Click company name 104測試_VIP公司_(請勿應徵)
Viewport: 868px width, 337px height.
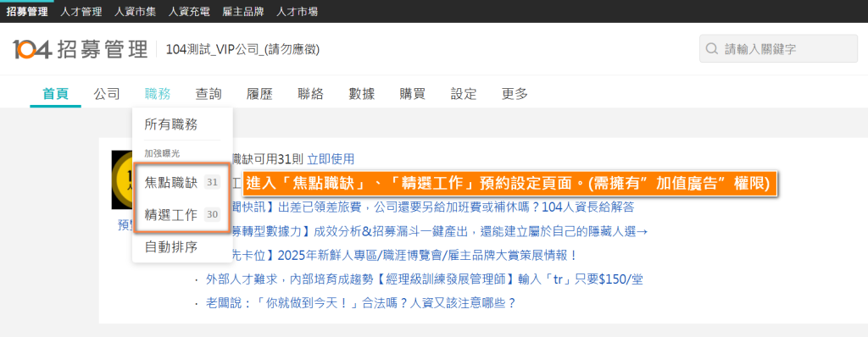[x=242, y=50]
